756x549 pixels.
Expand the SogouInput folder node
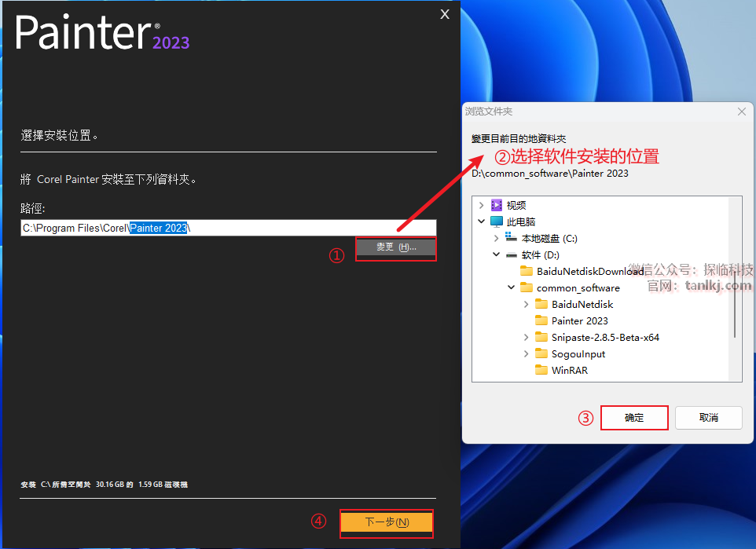tap(526, 353)
